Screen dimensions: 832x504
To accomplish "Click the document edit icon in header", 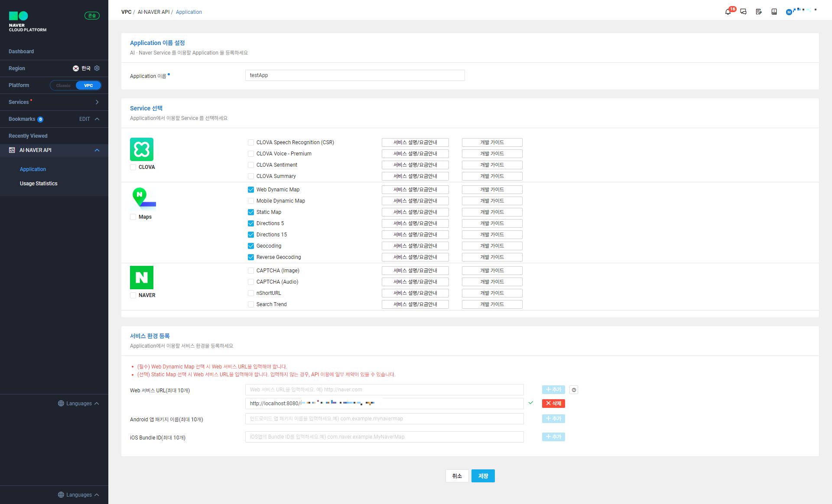I will pyautogui.click(x=758, y=12).
